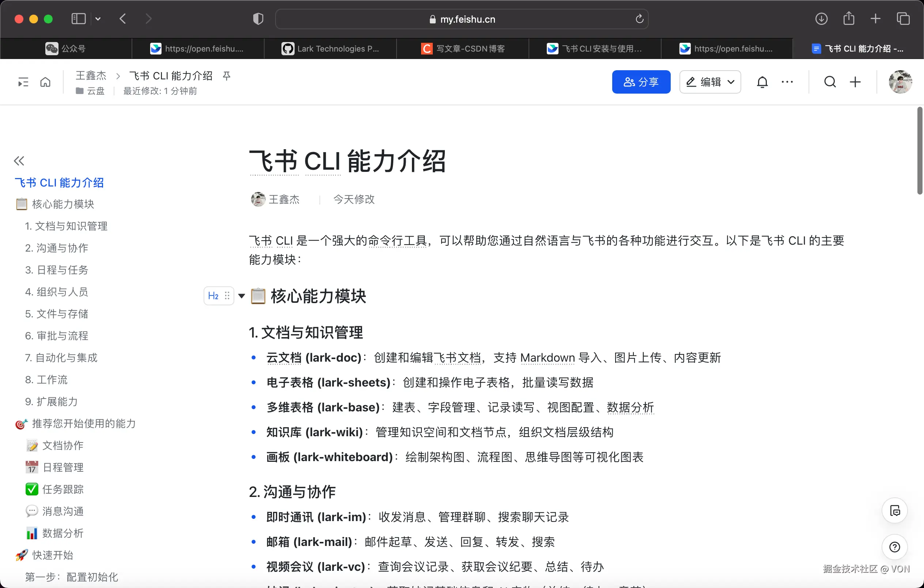Create a new document with plus icon
The width and height of the screenshot is (924, 588).
pos(855,82)
